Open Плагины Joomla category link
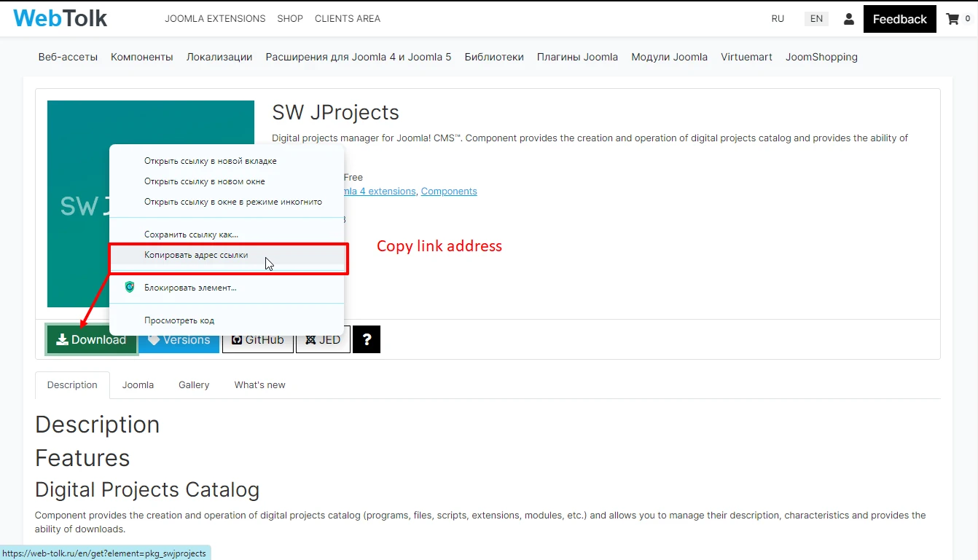 (577, 57)
